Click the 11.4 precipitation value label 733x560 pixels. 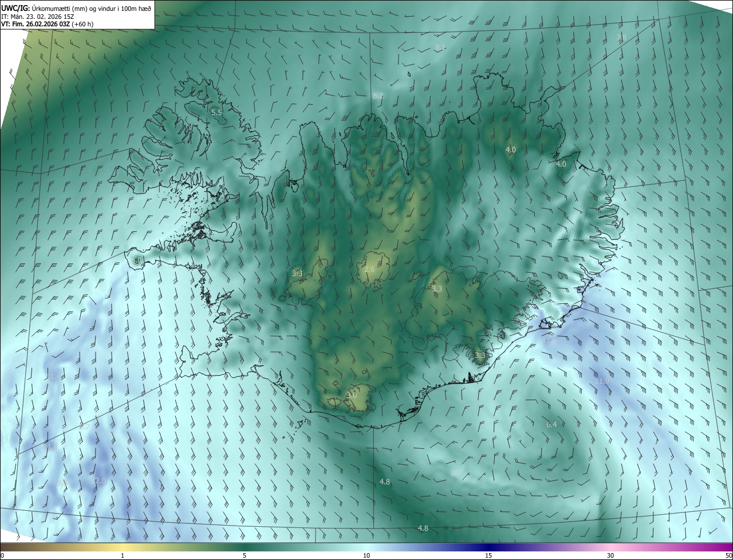point(53,376)
